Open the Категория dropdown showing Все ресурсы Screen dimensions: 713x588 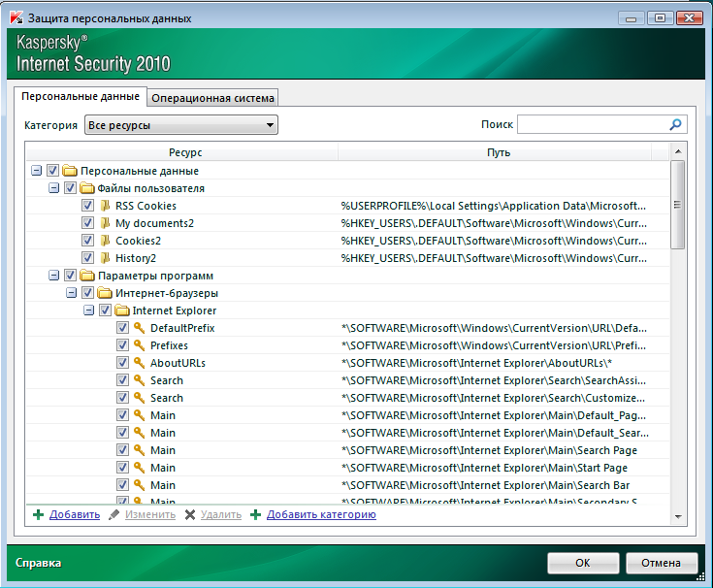pyautogui.click(x=181, y=125)
